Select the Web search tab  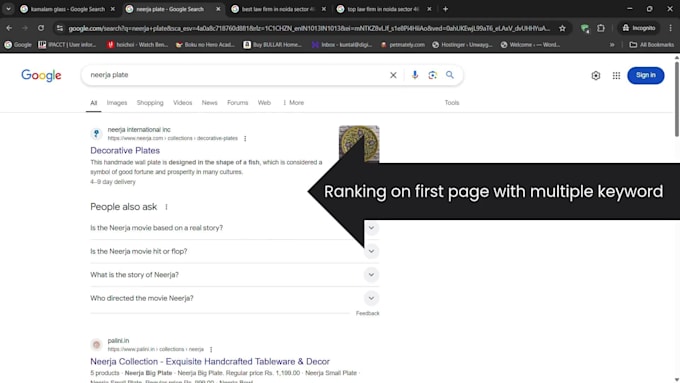(264, 103)
